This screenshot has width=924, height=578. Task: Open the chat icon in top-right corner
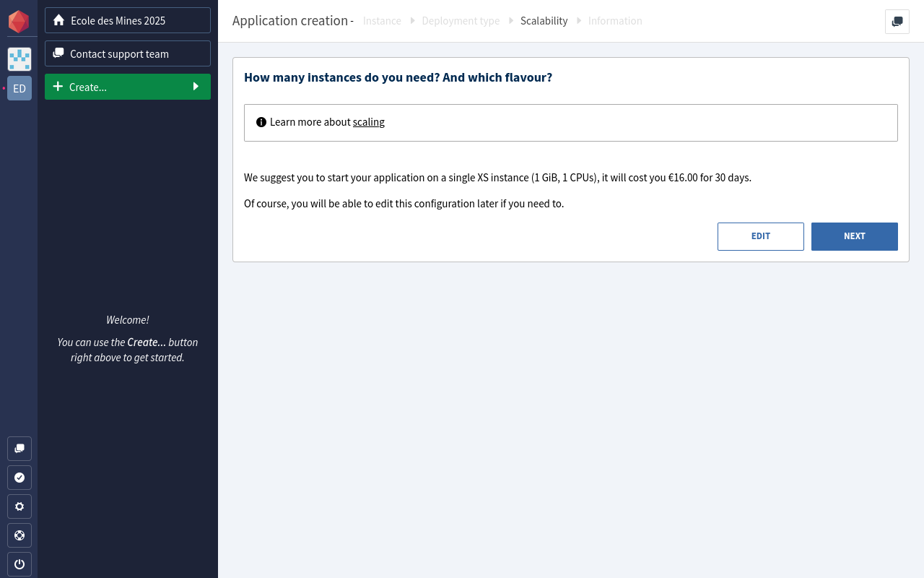point(897,22)
